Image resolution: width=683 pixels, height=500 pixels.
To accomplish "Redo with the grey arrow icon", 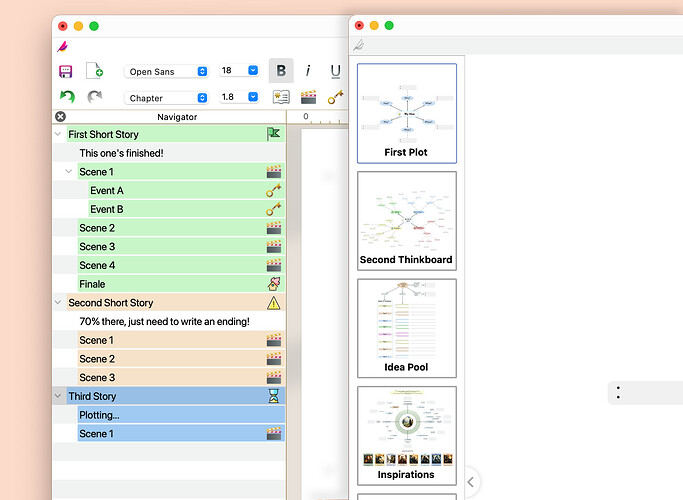I will 95,96.
